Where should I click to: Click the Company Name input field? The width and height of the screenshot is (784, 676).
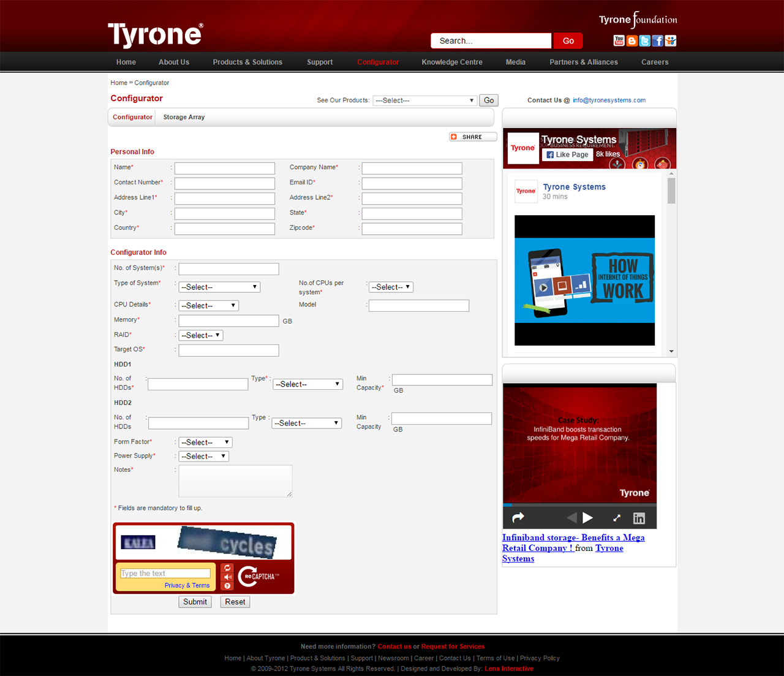[x=412, y=168]
